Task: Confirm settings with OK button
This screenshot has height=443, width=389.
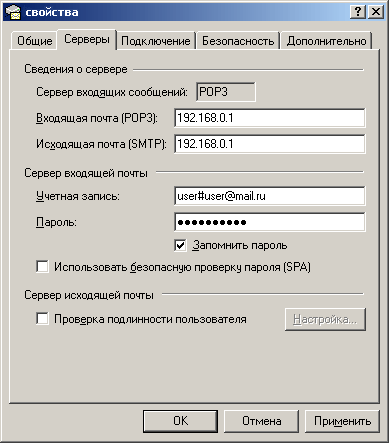Action: [180, 421]
